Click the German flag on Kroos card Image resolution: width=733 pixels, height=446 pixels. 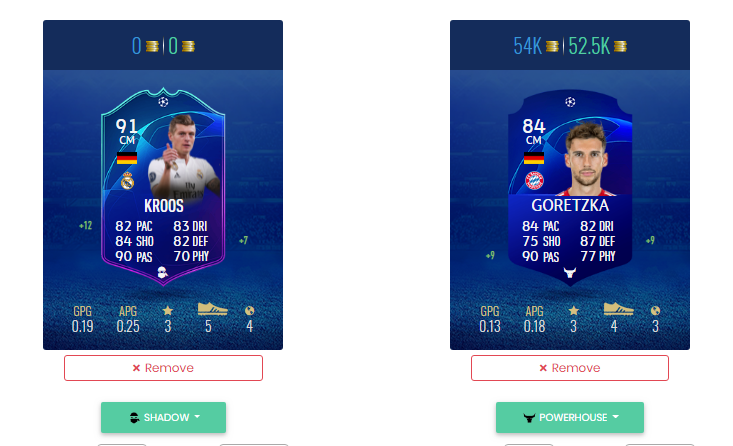[127, 158]
